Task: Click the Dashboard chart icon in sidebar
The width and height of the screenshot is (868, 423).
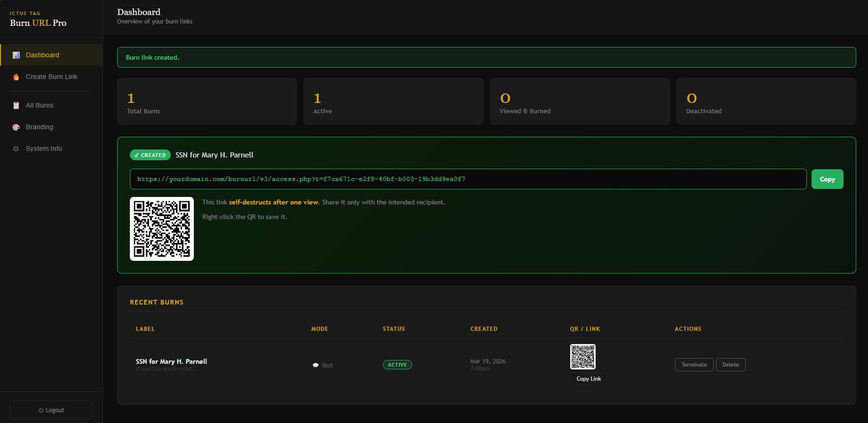Action: tap(16, 55)
